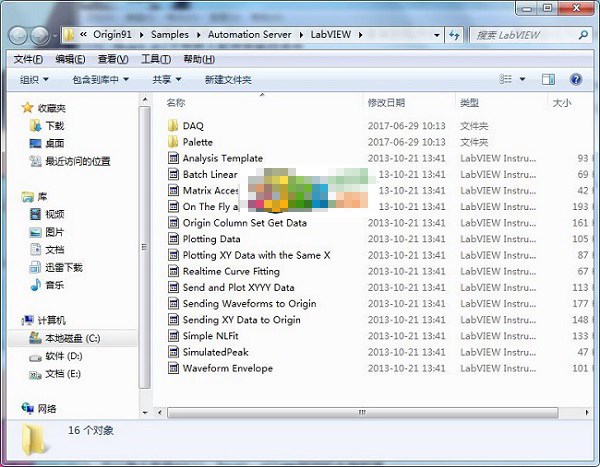Refresh the LabVIEW folder view
Image resolution: width=600 pixels, height=467 pixels.
[454, 35]
